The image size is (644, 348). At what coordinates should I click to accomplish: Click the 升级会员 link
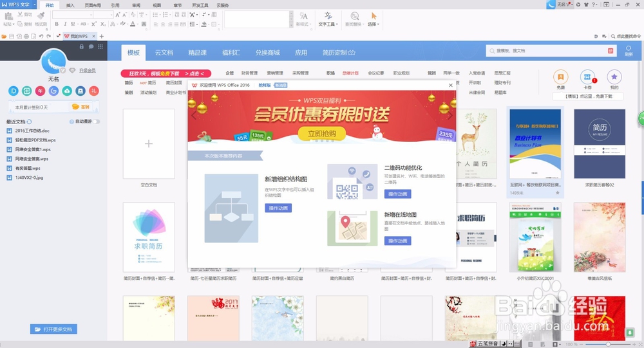[88, 71]
